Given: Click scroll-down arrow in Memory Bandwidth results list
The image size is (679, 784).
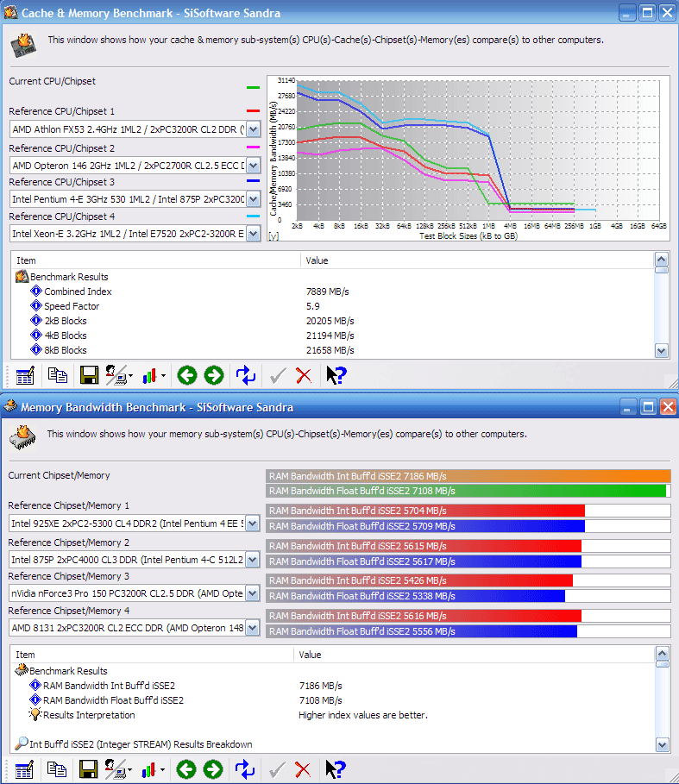Looking at the screenshot, I should 662,745.
